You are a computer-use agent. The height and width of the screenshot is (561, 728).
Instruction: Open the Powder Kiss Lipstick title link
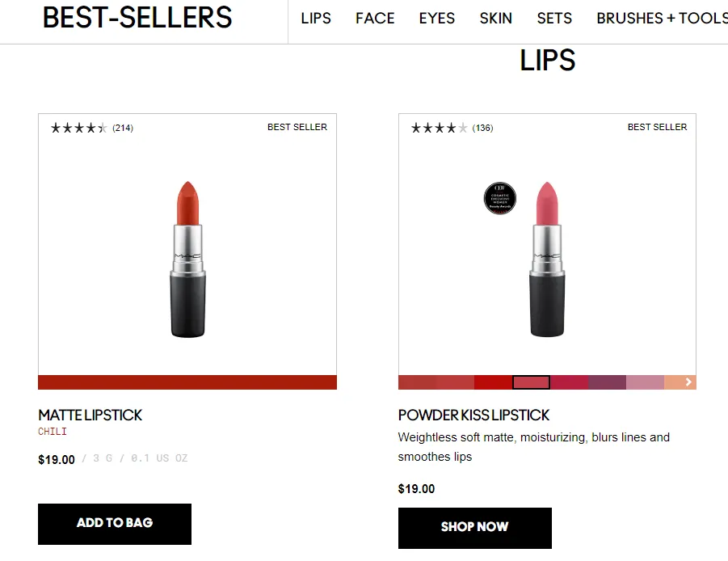click(473, 415)
